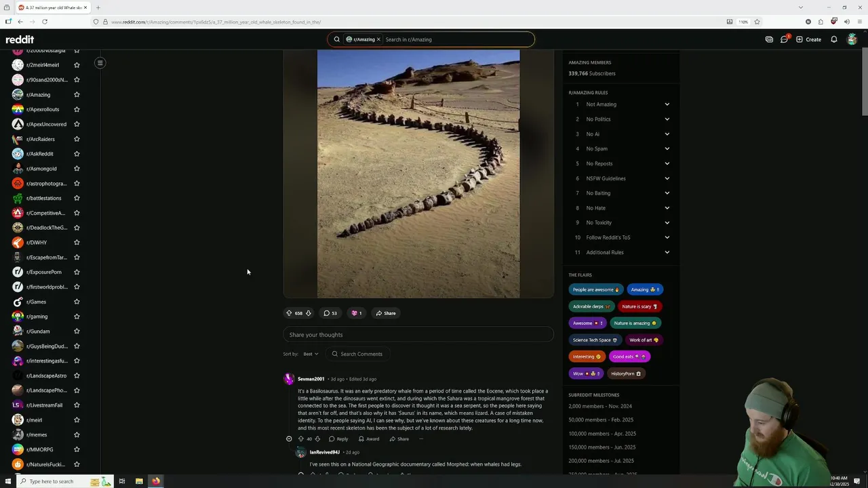Open Reddit chat icon in header

coord(784,39)
